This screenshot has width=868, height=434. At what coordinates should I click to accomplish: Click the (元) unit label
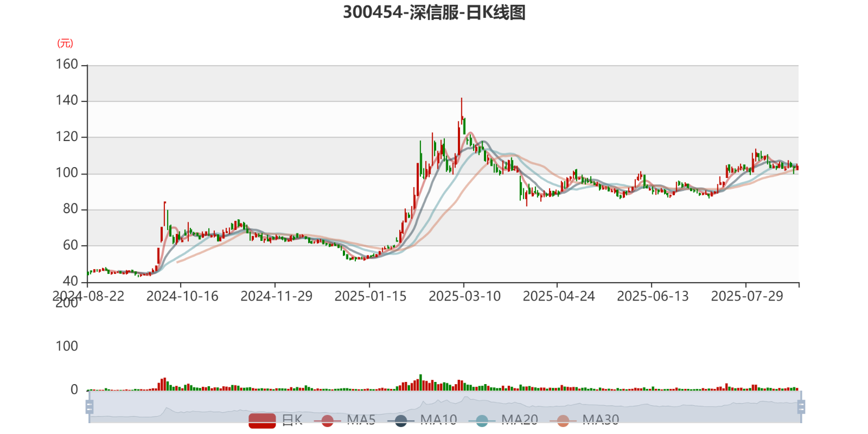pyautogui.click(x=65, y=43)
